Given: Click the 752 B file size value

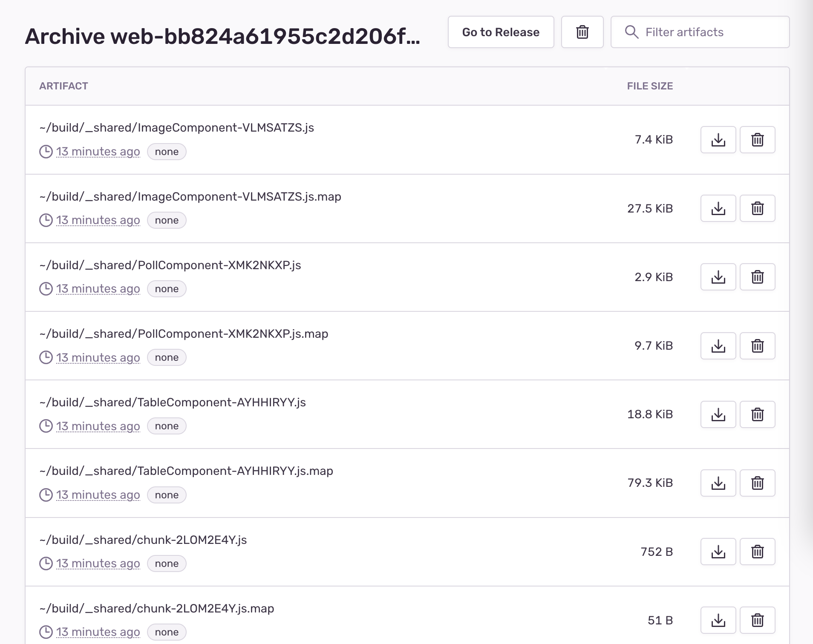Looking at the screenshot, I should [x=657, y=552].
